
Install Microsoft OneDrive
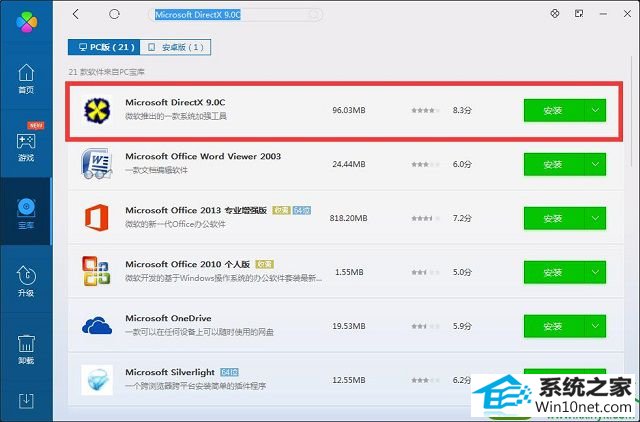555,326
